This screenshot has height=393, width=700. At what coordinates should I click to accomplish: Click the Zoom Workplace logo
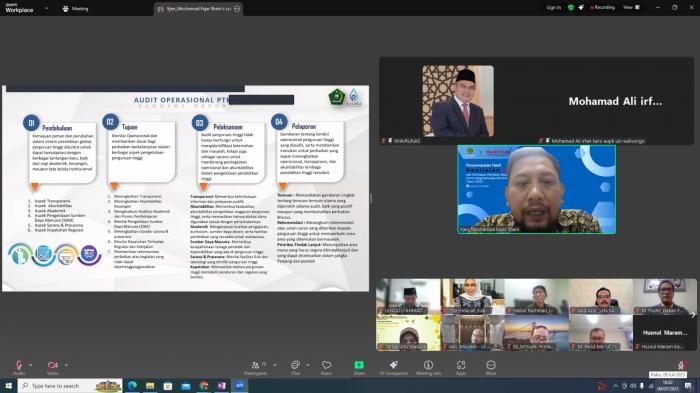[19, 8]
